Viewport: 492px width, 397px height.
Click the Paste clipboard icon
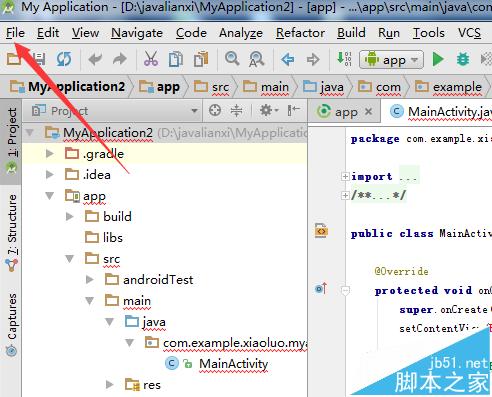tap(201, 59)
